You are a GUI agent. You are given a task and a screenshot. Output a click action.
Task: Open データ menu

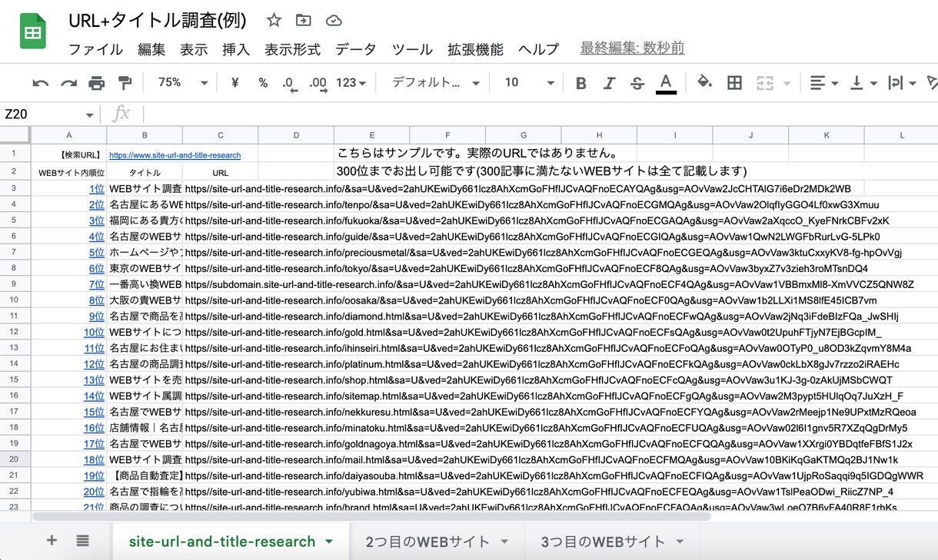click(x=356, y=49)
